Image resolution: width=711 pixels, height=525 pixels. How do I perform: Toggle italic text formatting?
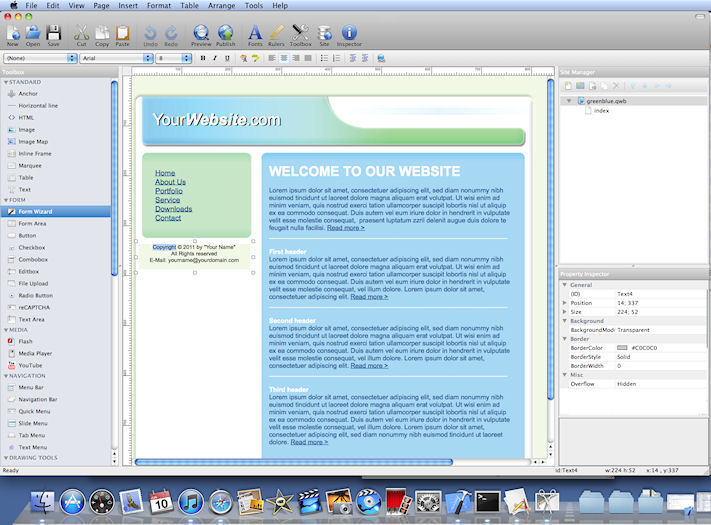pyautogui.click(x=214, y=59)
